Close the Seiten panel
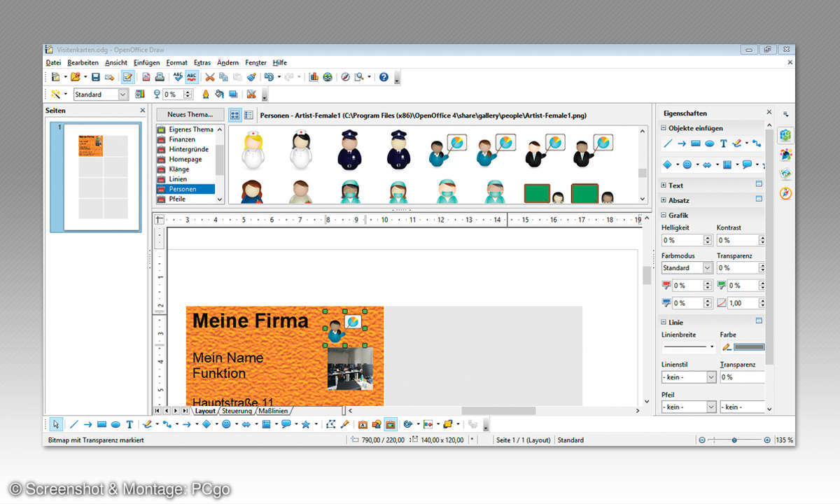The image size is (840, 504). point(143,111)
